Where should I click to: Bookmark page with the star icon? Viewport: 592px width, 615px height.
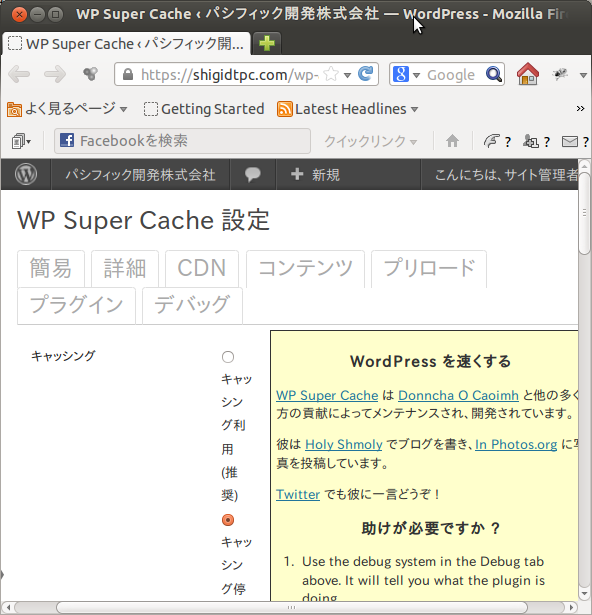[x=332, y=74]
